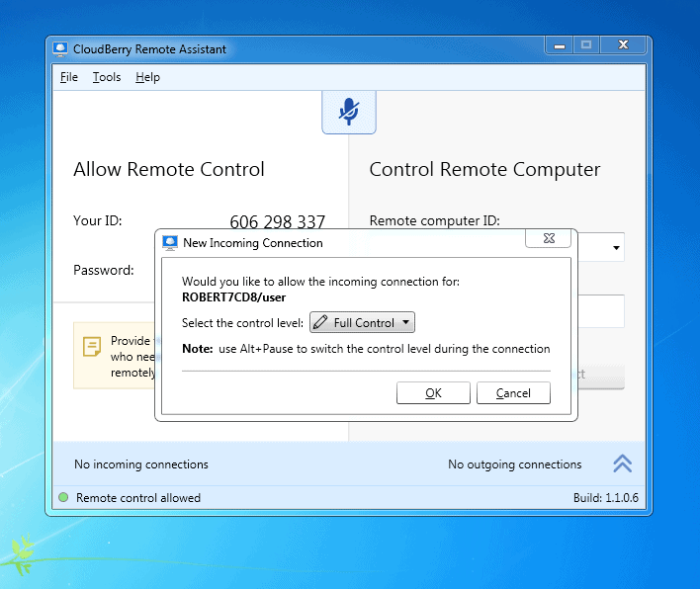The height and width of the screenshot is (589, 700).
Task: Click Cancel to reject the connection
Action: click(x=513, y=392)
